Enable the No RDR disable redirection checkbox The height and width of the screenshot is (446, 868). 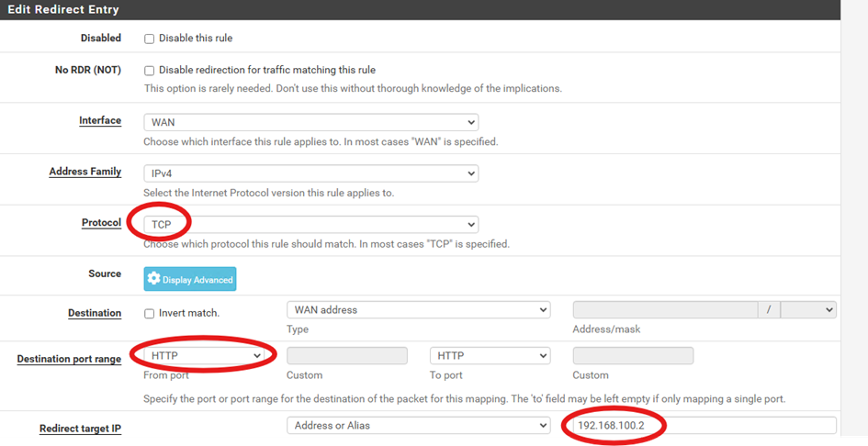point(149,71)
